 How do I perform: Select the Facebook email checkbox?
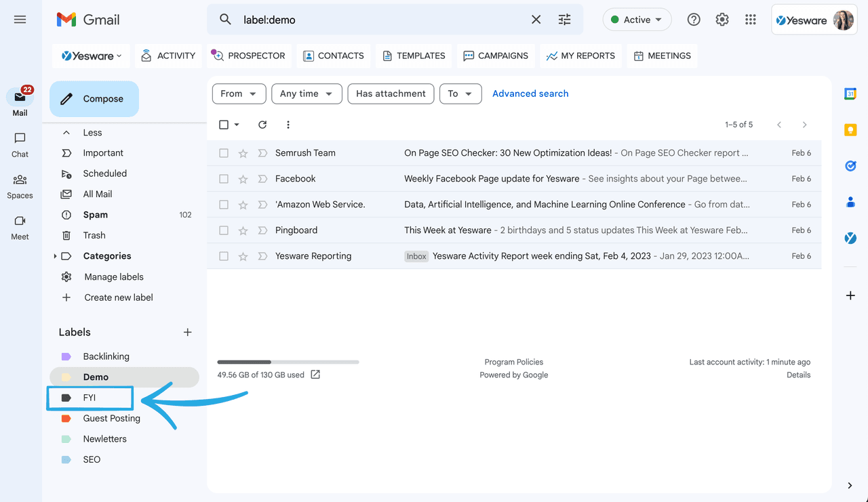pos(224,179)
